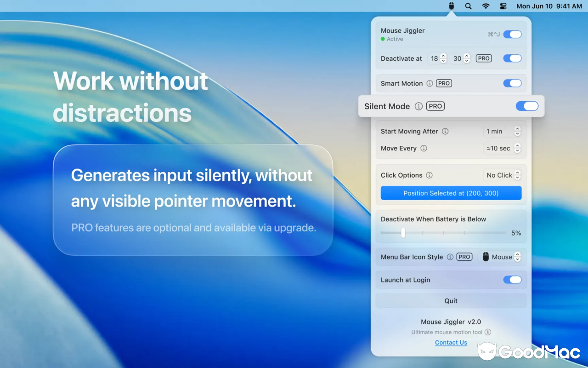Screen dimensions: 588x368
Task: Click the info icon next to Silent Mode
Action: [418, 106]
